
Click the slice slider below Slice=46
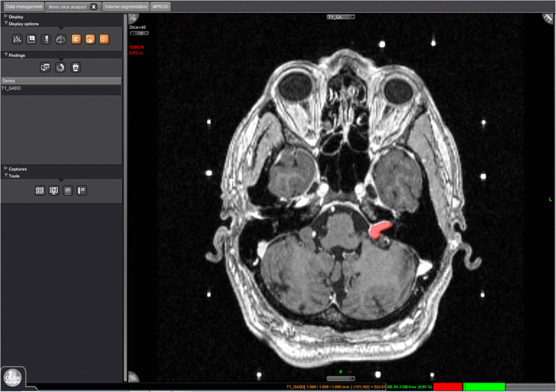(139, 33)
